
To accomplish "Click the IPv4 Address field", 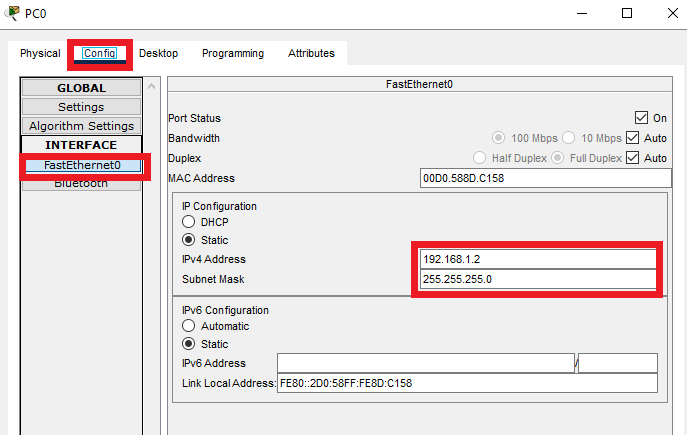I will tap(537, 259).
